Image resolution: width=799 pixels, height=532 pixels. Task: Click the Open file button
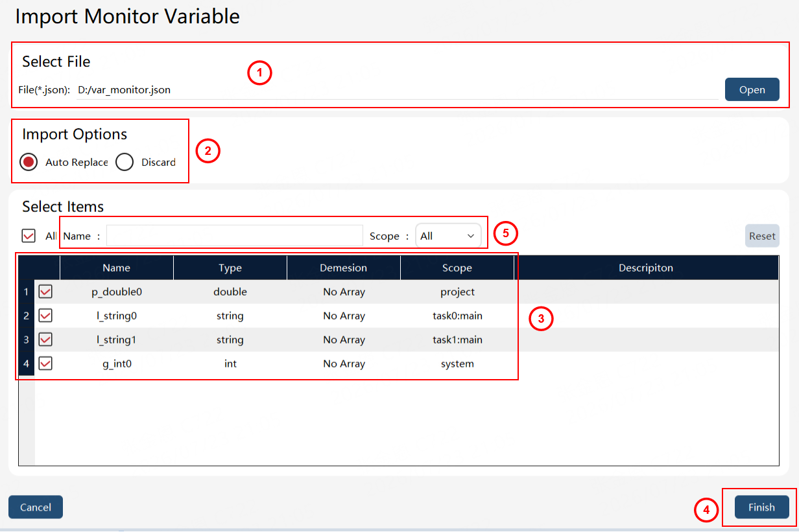click(x=752, y=89)
